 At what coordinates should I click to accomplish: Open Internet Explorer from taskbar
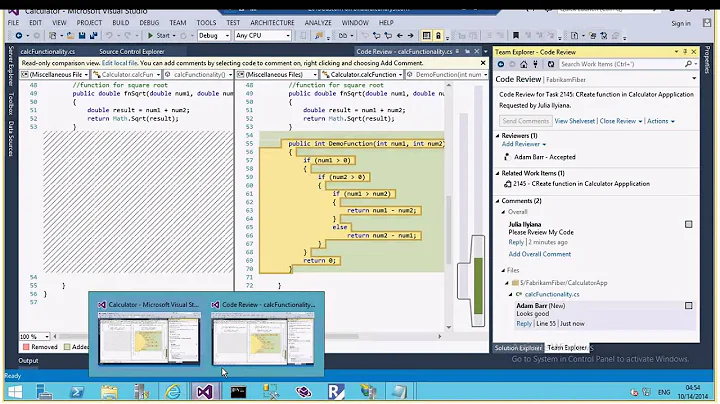(173, 392)
